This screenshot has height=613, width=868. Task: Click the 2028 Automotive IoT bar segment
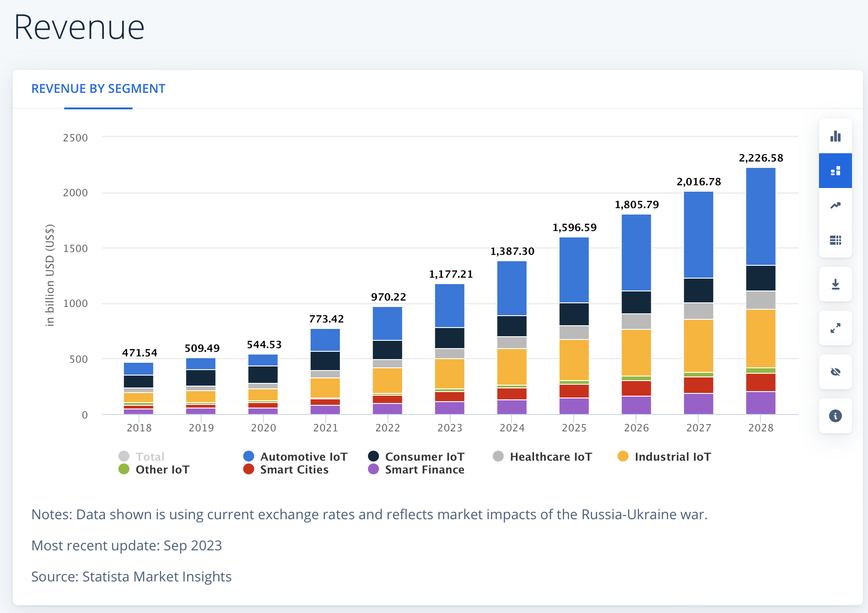tap(760, 216)
